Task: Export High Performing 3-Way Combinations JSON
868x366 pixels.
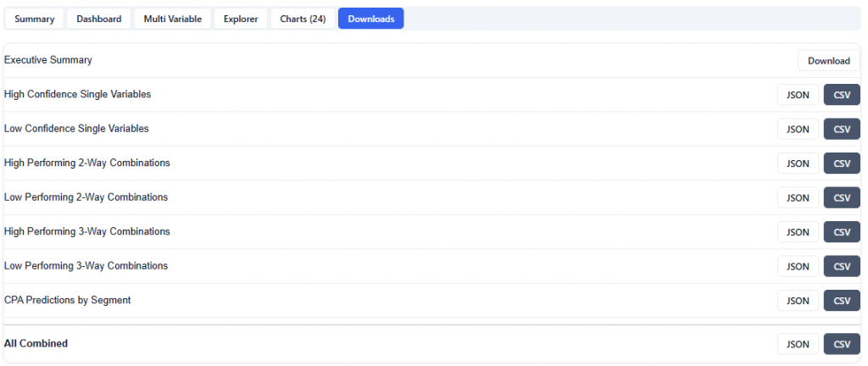Action: click(798, 232)
